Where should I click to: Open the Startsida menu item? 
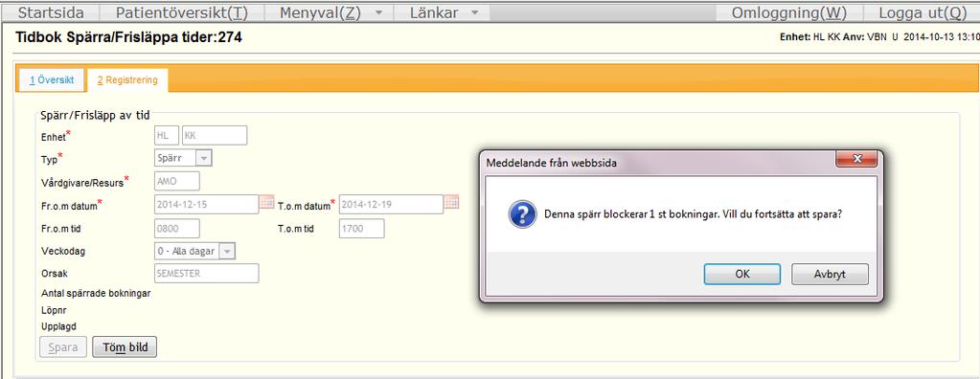(50, 12)
